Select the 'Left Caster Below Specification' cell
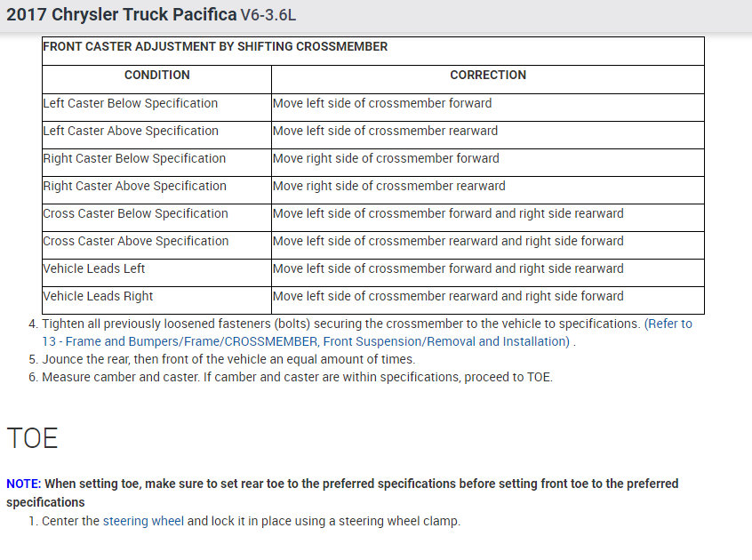This screenshot has width=752, height=560. (x=131, y=103)
